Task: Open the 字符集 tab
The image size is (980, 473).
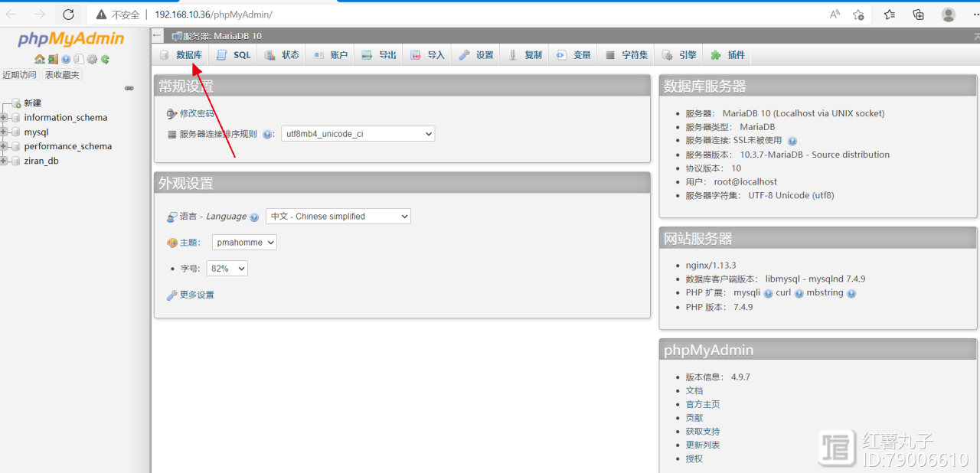Action: 627,55
